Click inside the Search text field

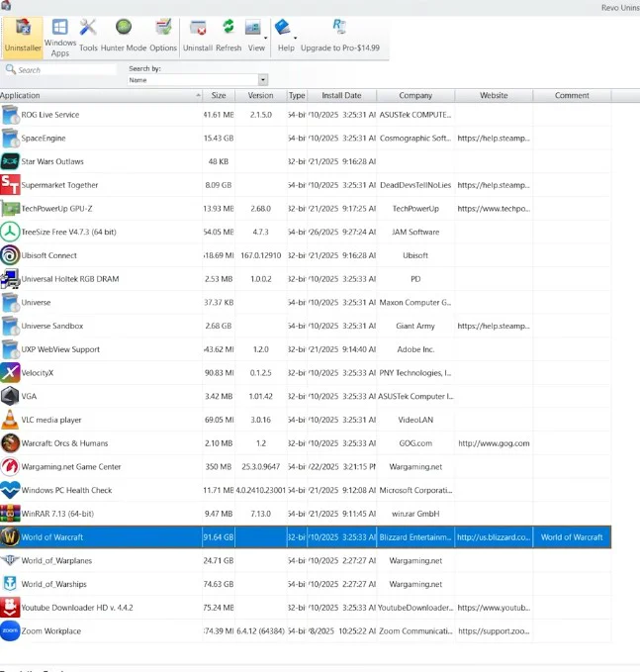coord(64,70)
